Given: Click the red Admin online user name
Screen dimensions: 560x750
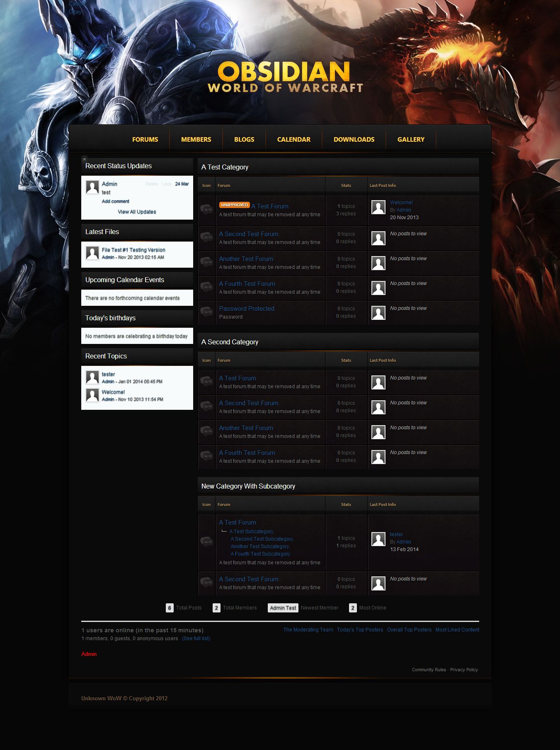Looking at the screenshot, I should 89,654.
